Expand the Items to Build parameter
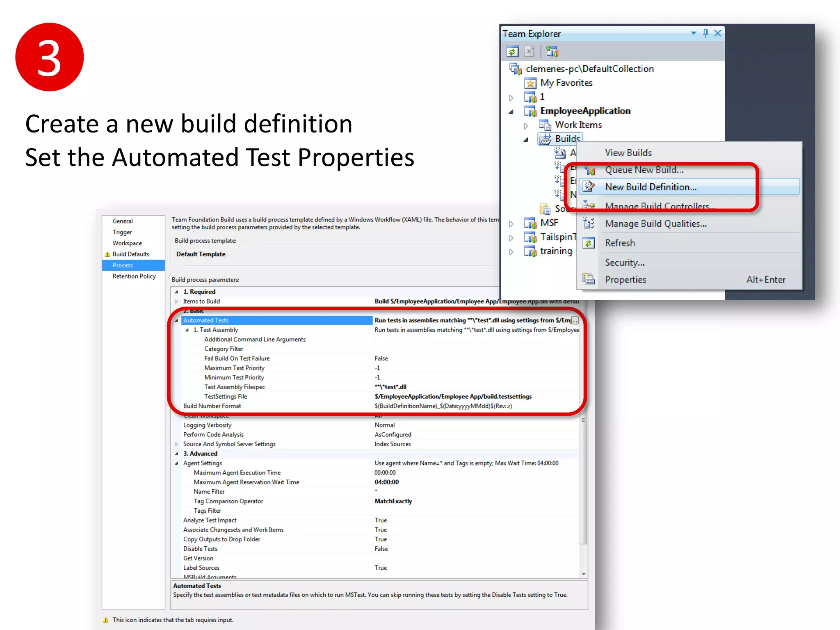840x630 pixels. [176, 301]
